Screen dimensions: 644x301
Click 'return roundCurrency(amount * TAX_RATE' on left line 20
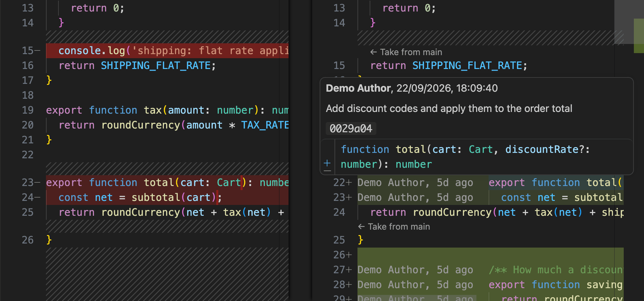tap(174, 125)
